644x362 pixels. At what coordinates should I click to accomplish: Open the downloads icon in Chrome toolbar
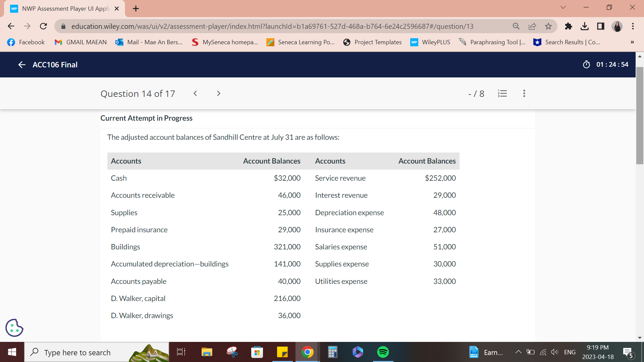pyautogui.click(x=585, y=26)
